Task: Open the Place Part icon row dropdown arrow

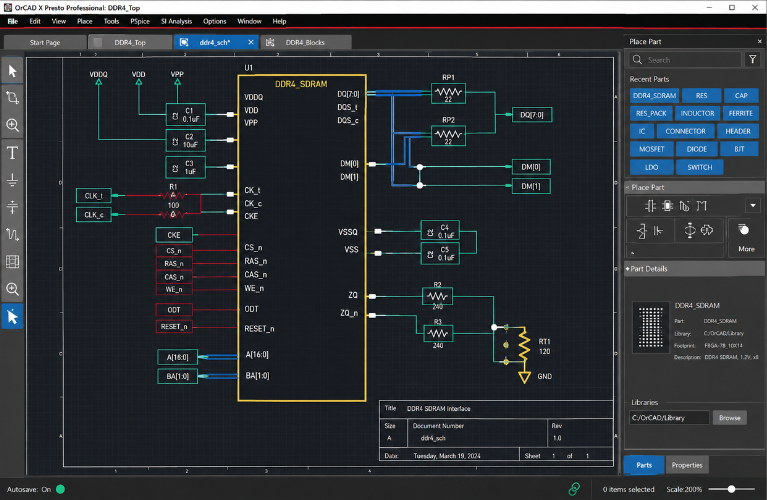Action: click(x=753, y=205)
